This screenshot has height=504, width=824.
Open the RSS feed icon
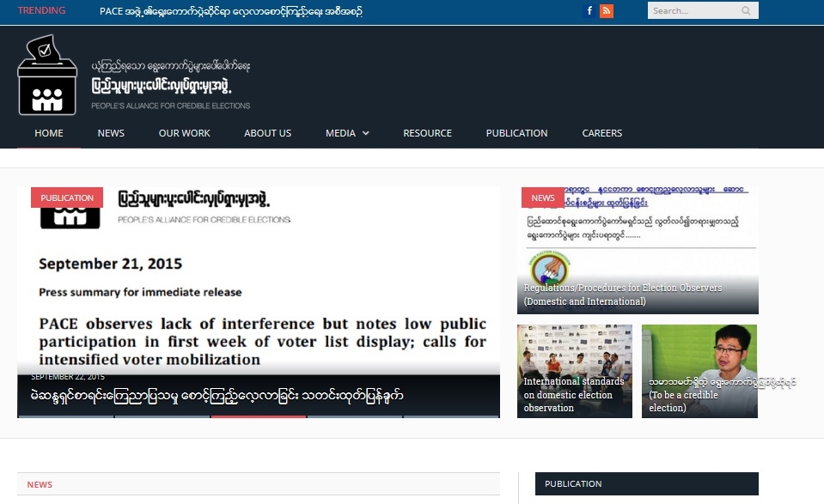tap(607, 11)
